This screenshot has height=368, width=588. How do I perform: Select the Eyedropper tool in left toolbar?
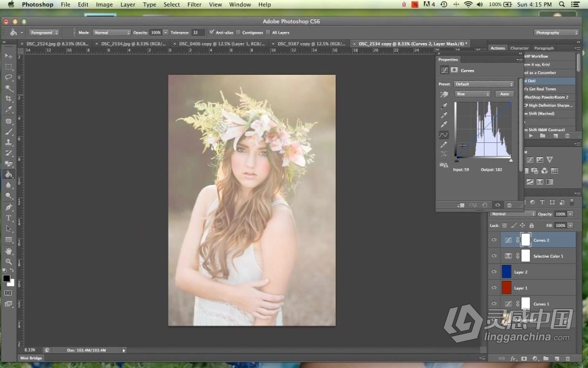[8, 110]
